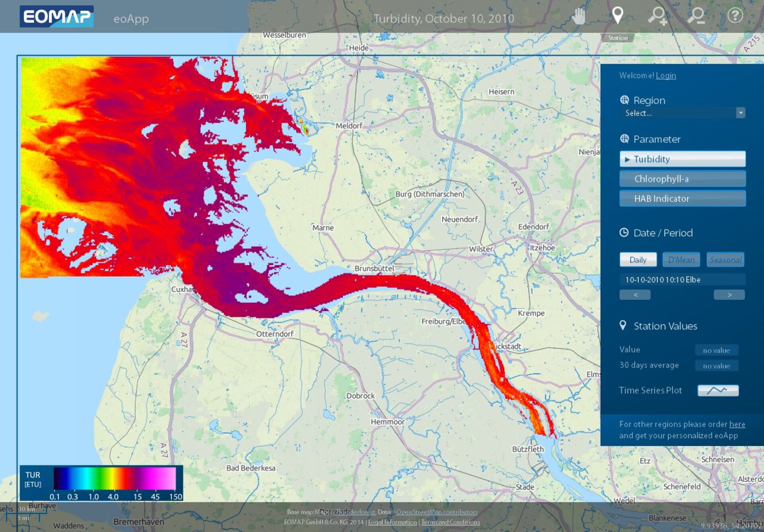Select the Chlorophyll-a parameter
The image size is (764, 532).
[x=682, y=179]
